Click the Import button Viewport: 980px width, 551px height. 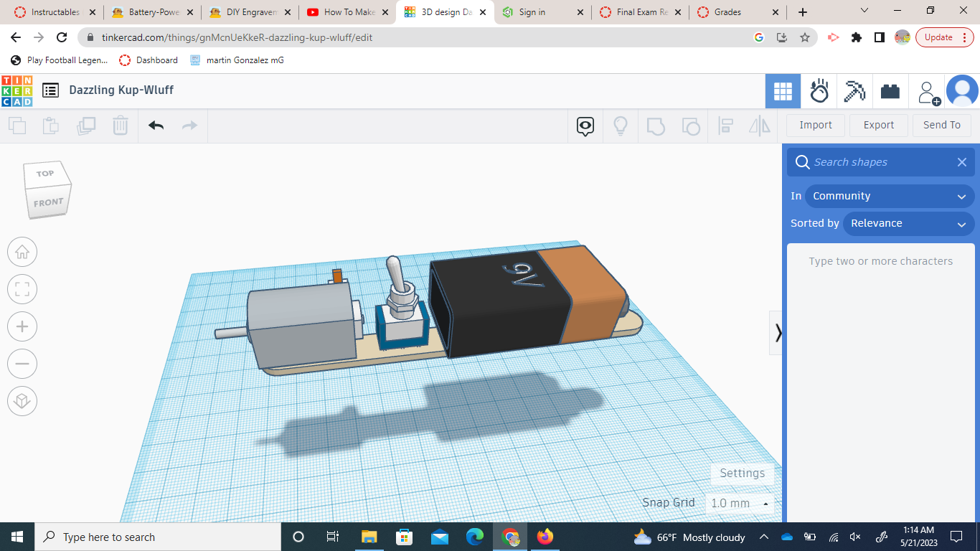(x=815, y=125)
